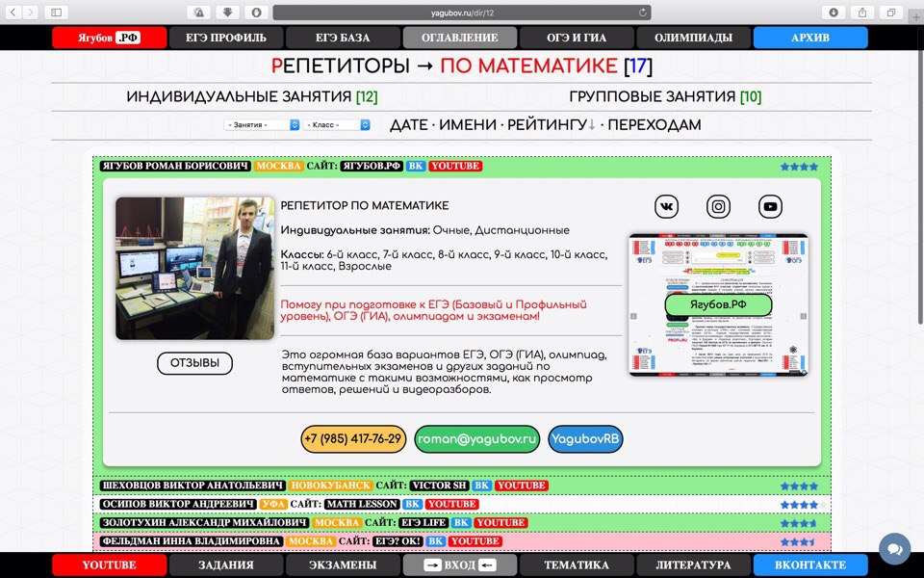The height and width of the screenshot is (578, 924).
Task: Open the Занятия filter dropdown
Action: [262, 125]
